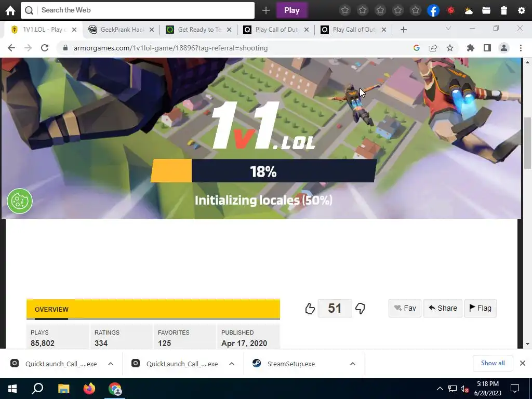Open File Explorer from taskbar
The image size is (532, 399).
click(63, 389)
